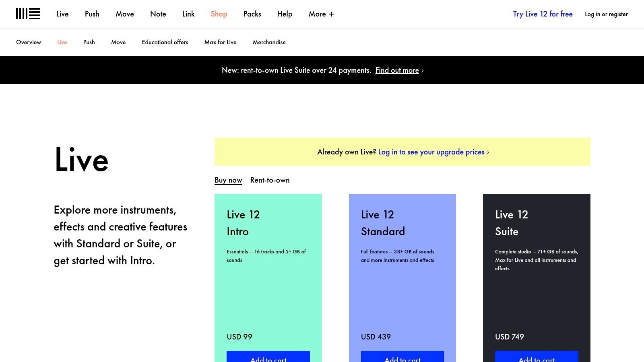Click the 'Full features – 38+ GB' description
This screenshot has width=644, height=362.
(x=398, y=256)
